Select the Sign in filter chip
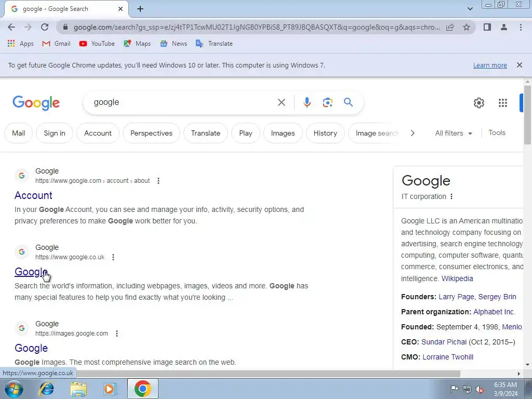532x399 pixels. coord(54,134)
